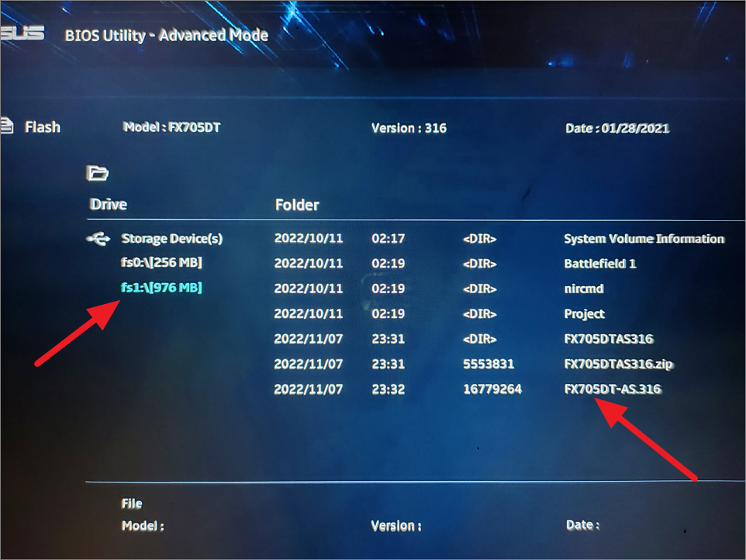Open the Project folder

[x=584, y=314]
